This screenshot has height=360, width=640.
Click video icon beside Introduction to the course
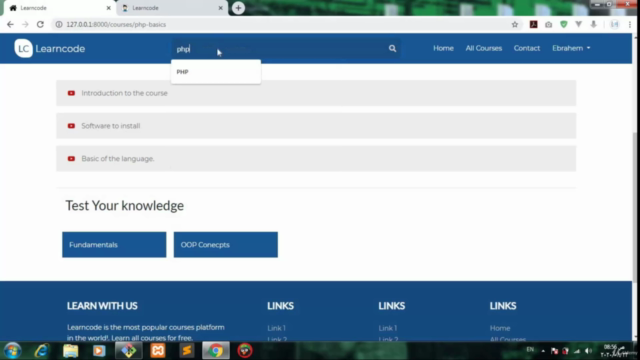click(x=71, y=93)
